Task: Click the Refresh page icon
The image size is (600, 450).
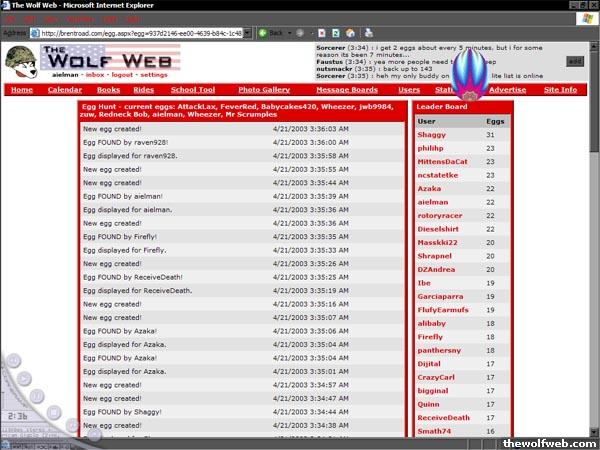Action: 335,32
